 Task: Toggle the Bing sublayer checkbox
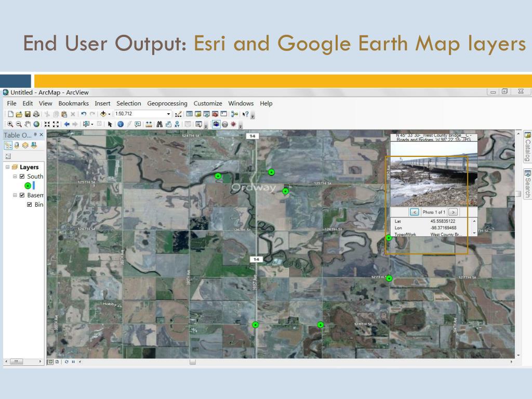pos(30,205)
